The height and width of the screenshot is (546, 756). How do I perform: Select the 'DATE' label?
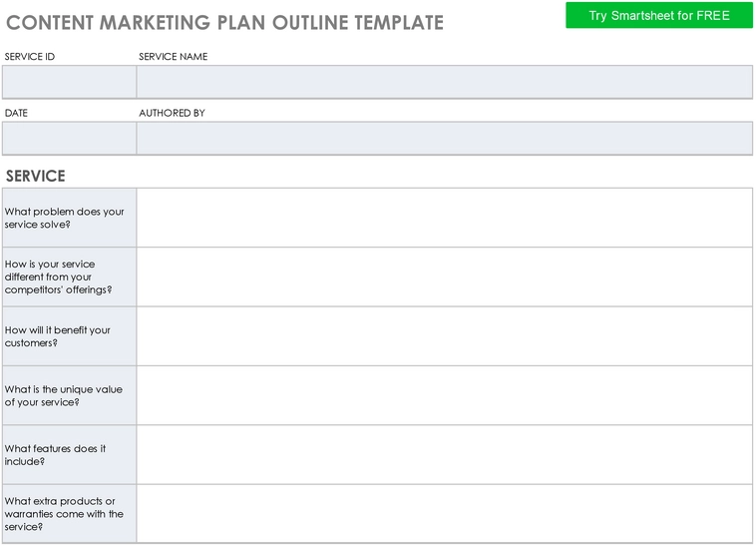coord(16,113)
